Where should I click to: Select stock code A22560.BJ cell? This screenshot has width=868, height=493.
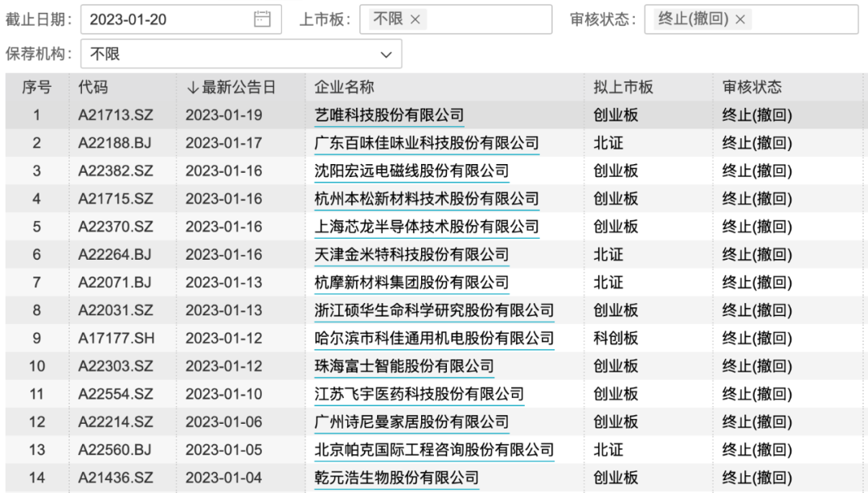[x=115, y=450]
